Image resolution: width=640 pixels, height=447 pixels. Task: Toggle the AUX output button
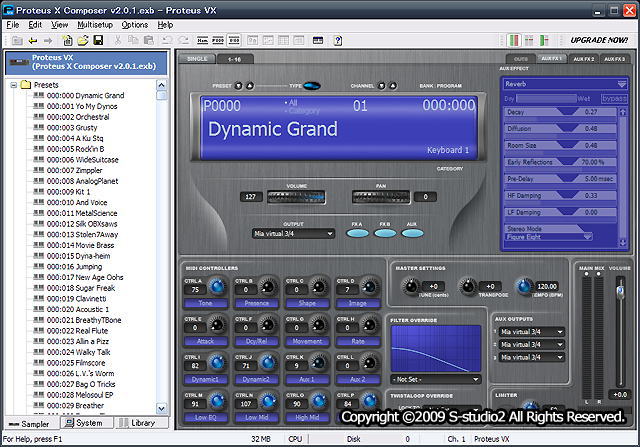coord(414,234)
